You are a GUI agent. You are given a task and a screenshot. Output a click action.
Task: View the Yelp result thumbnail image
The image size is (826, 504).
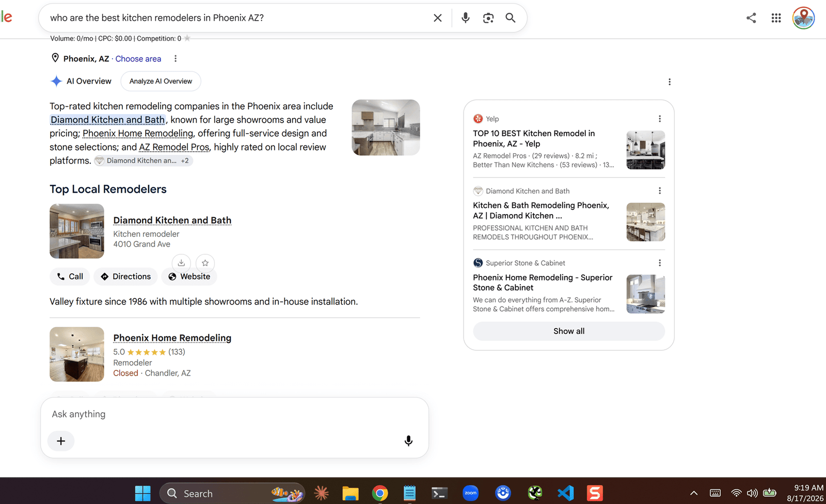click(x=645, y=150)
